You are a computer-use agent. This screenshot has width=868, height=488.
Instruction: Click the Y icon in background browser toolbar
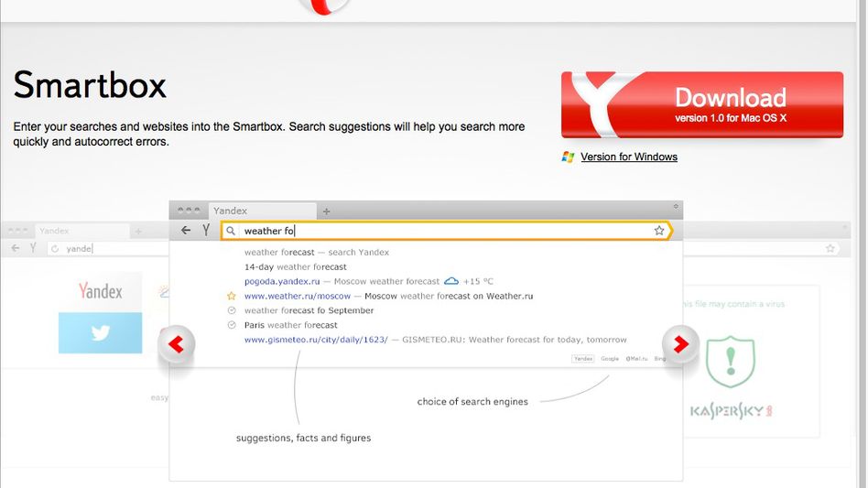tap(33, 248)
